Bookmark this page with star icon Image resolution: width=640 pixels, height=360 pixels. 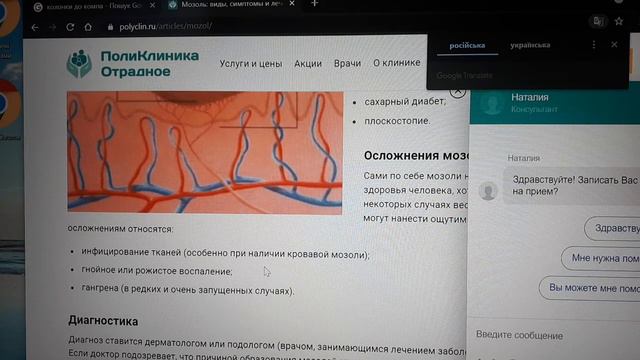coord(619,21)
